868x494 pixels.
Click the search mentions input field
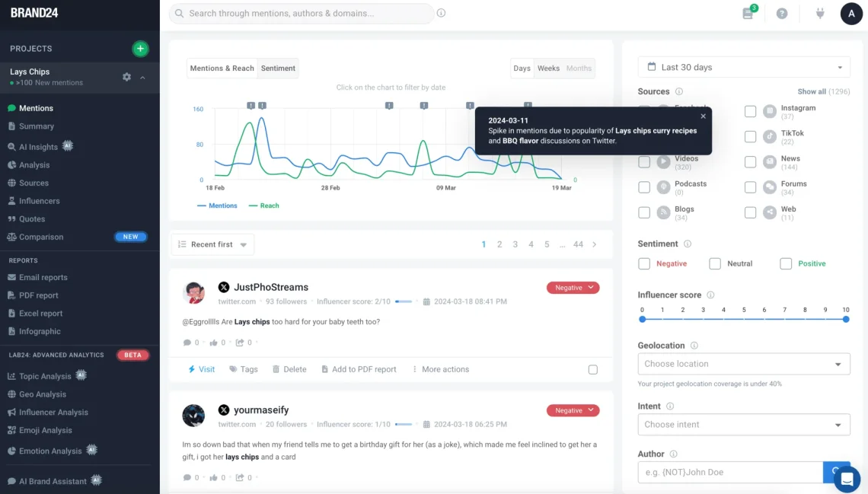tap(305, 14)
